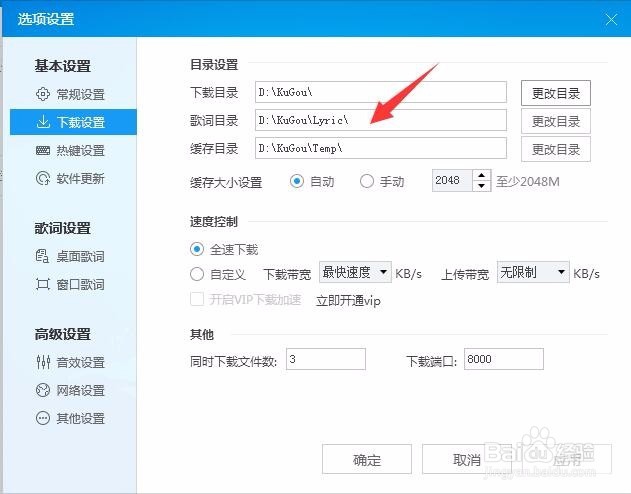Switch to 窗口歌词 settings
The height and width of the screenshot is (494, 631).
click(x=73, y=284)
